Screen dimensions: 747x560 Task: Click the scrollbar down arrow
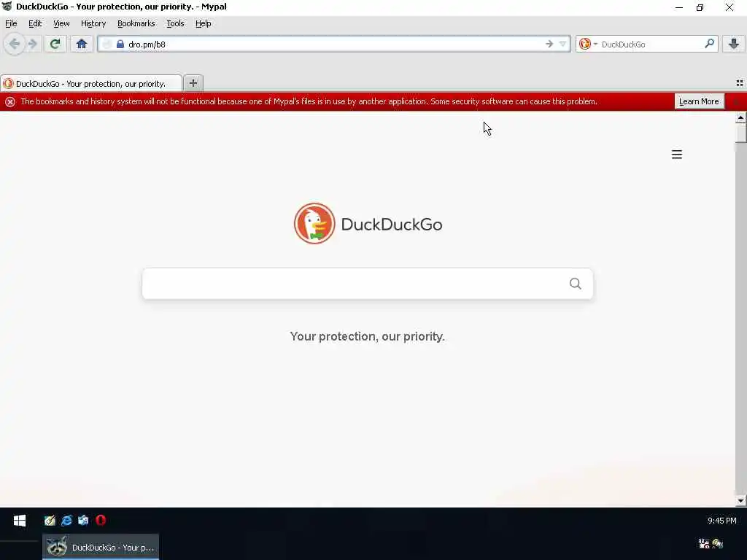[740, 500]
